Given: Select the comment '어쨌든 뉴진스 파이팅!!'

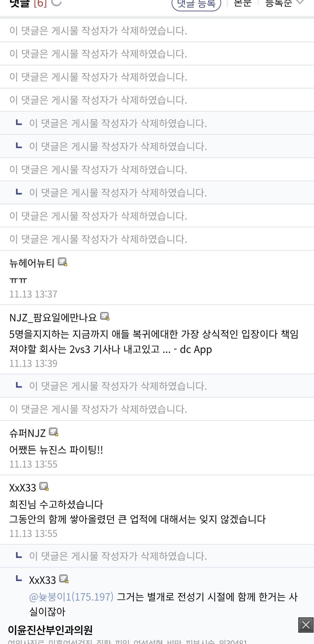Looking at the screenshot, I should 56,450.
